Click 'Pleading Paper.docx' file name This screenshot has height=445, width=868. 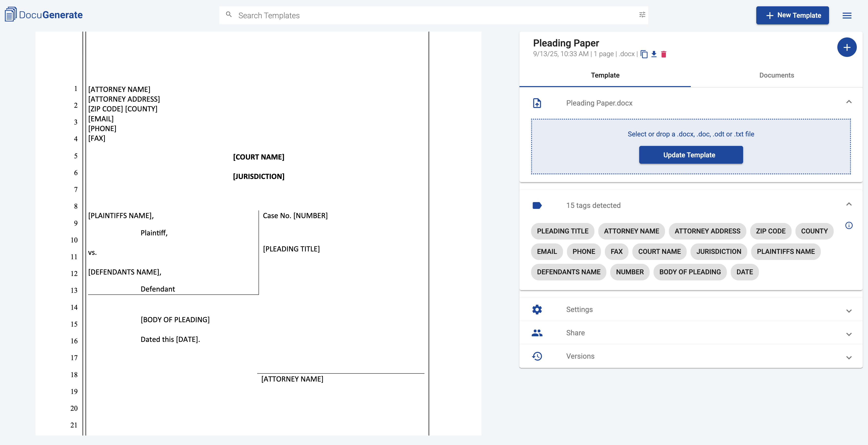(599, 103)
